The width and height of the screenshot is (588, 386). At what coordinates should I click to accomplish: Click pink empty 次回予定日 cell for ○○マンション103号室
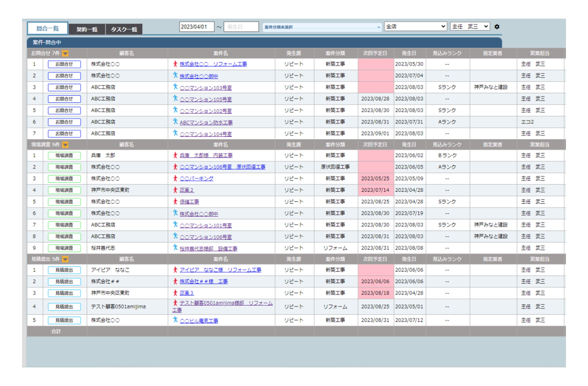pos(376,87)
